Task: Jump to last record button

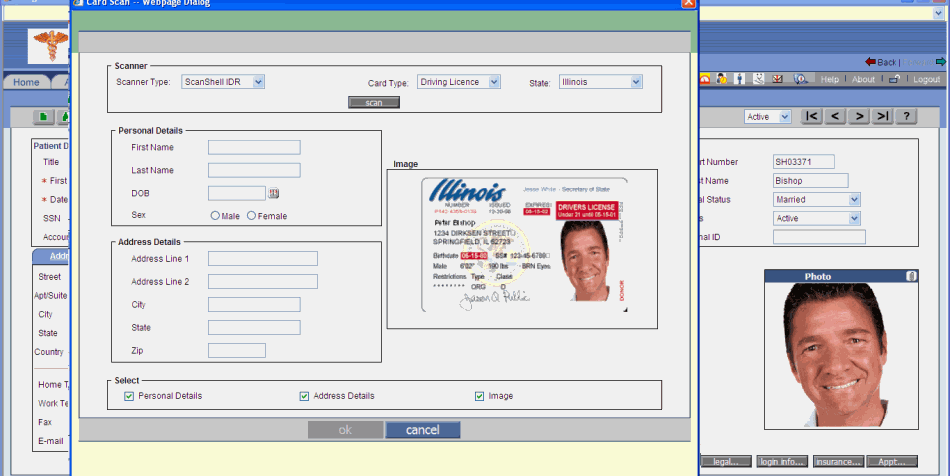Action: pyautogui.click(x=882, y=116)
